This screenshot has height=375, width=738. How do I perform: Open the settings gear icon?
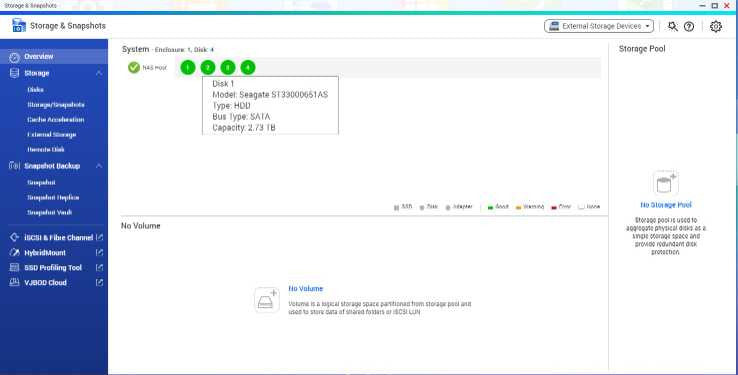pyautogui.click(x=716, y=26)
